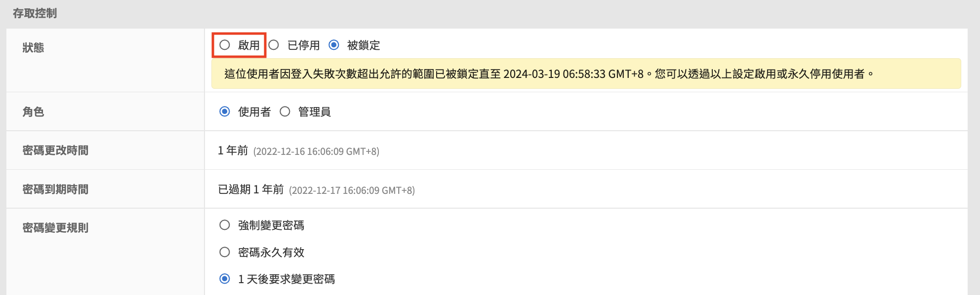Click the 密碼更改時間 row label
The height and width of the screenshot is (295, 980).
pyautogui.click(x=55, y=150)
